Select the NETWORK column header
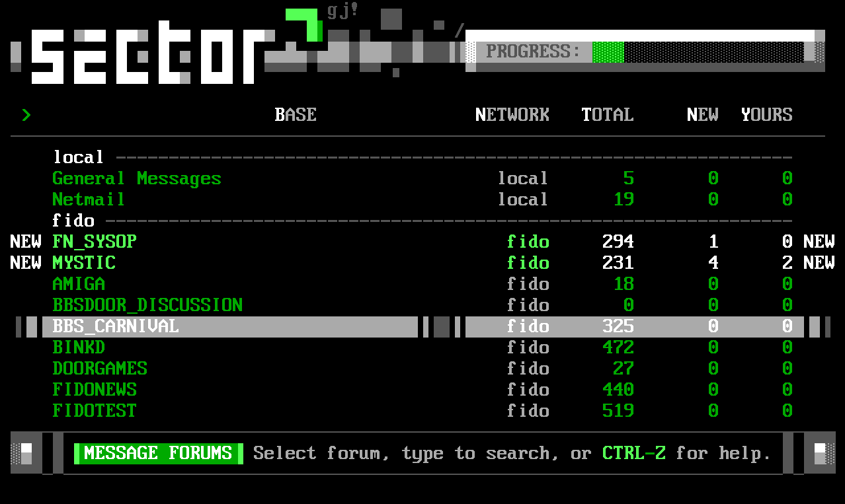The image size is (845, 504). click(x=512, y=115)
